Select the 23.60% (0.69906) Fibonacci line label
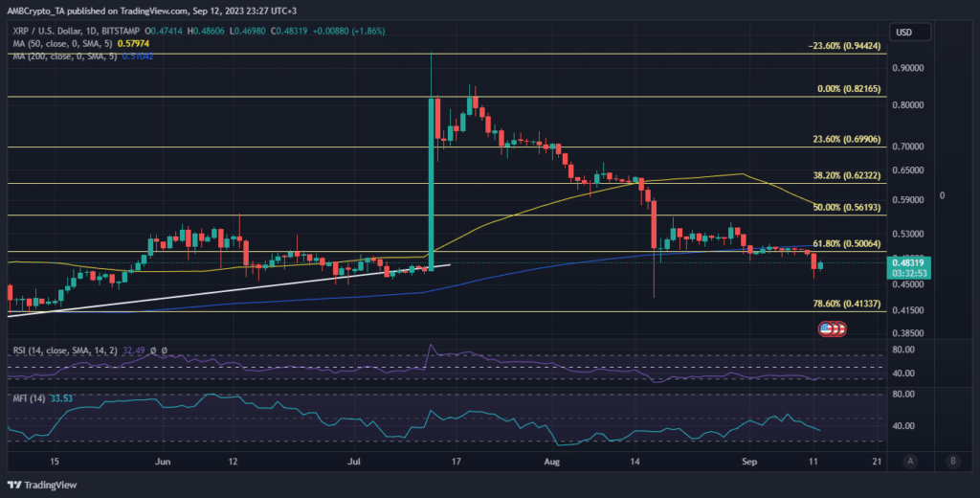The image size is (980, 498). click(829, 140)
